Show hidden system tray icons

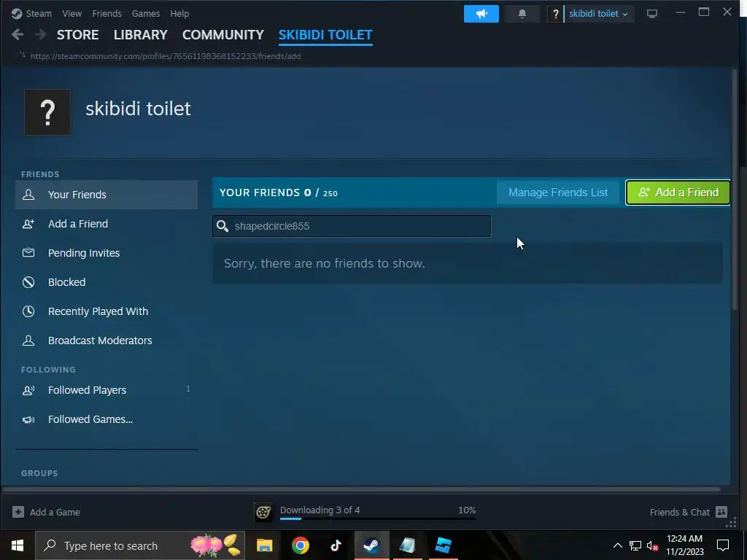617,545
